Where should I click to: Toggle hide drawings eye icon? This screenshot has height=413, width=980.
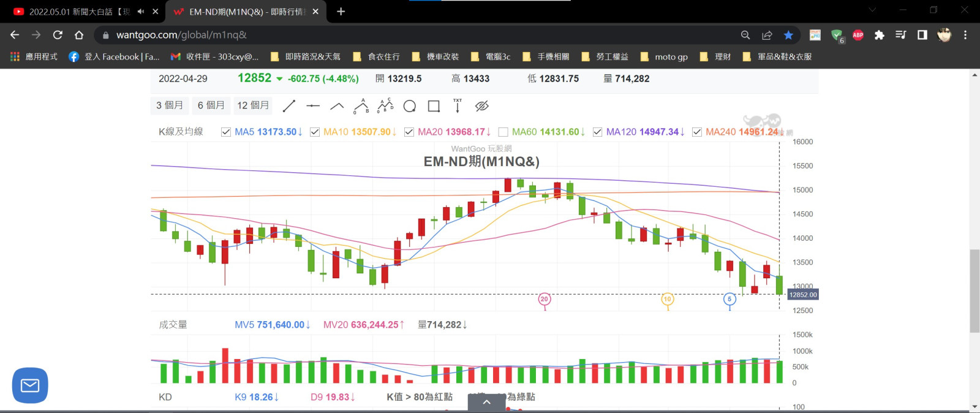click(482, 106)
